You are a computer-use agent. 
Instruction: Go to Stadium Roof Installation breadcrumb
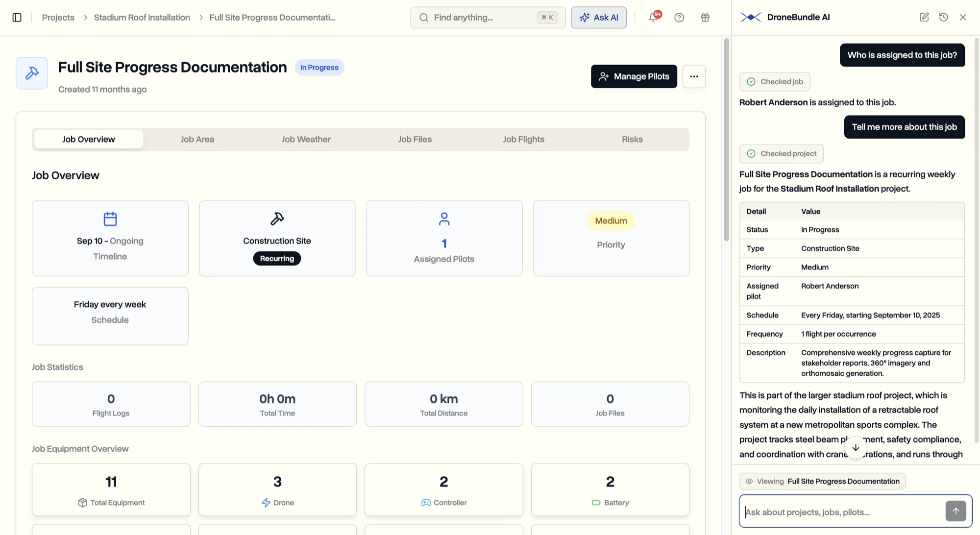pyautogui.click(x=142, y=18)
